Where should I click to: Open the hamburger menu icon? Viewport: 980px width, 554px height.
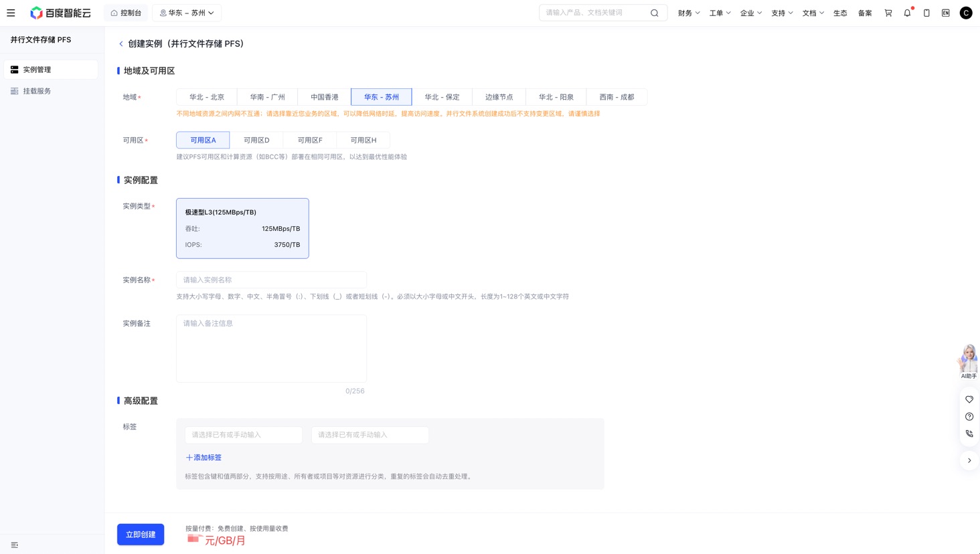(11, 13)
